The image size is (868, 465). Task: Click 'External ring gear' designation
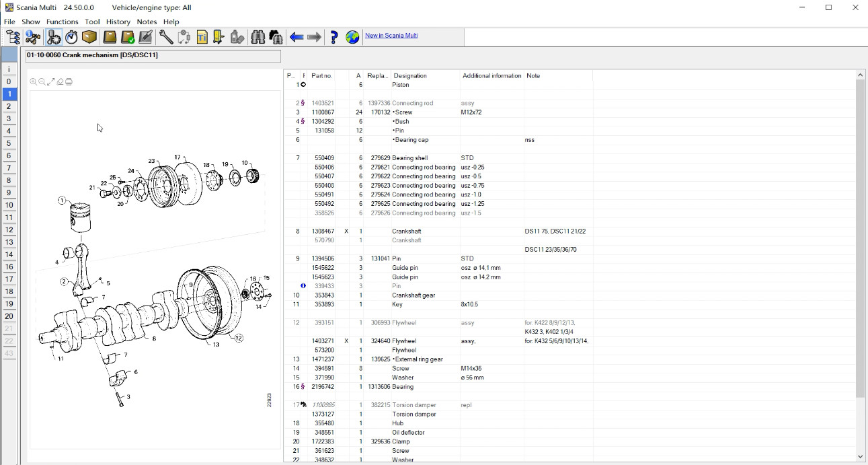pos(418,359)
